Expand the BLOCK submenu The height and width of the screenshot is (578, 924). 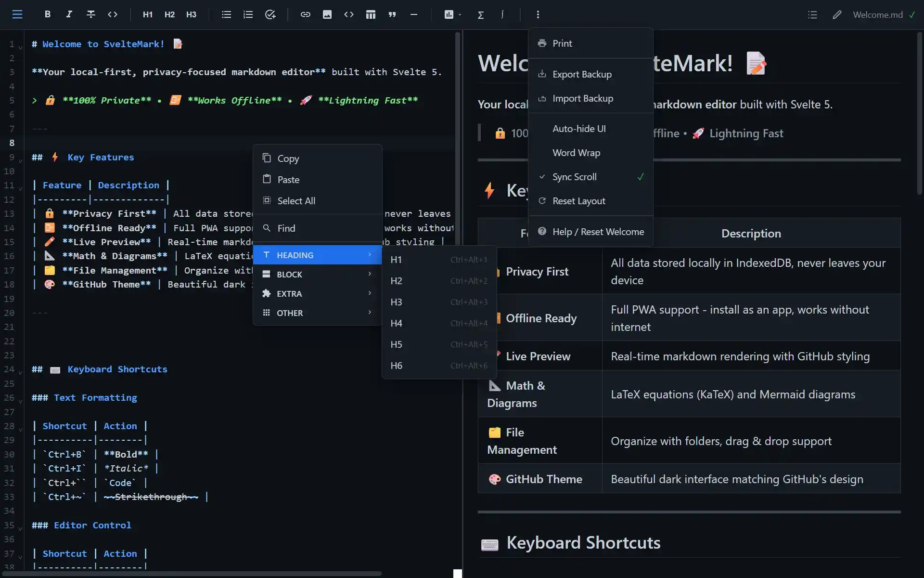point(317,274)
